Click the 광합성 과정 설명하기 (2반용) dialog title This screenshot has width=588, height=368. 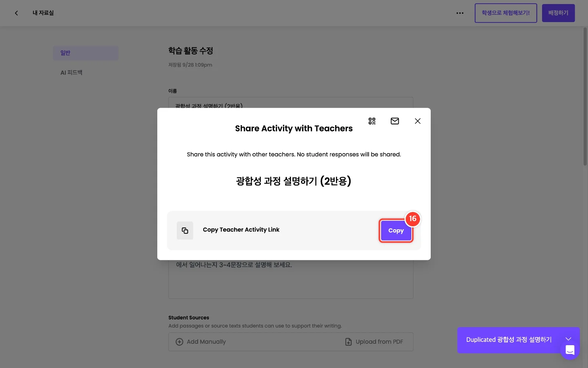click(294, 181)
